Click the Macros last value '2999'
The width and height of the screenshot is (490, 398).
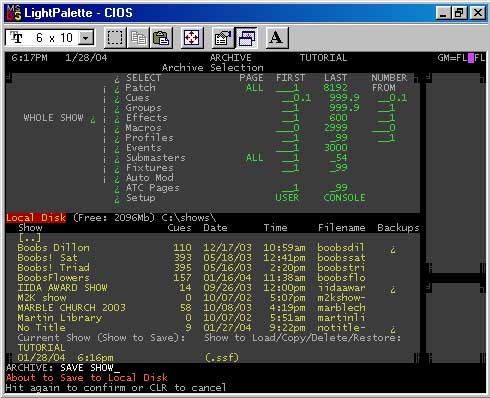pyautogui.click(x=335, y=128)
